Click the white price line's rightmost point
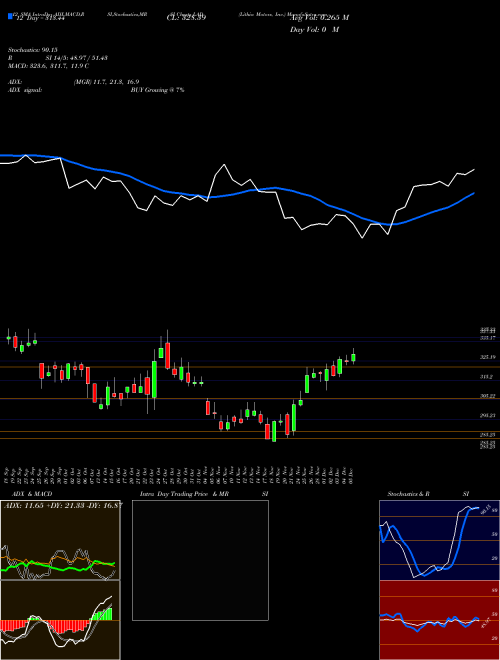The height and width of the screenshot is (660, 500). click(x=474, y=170)
